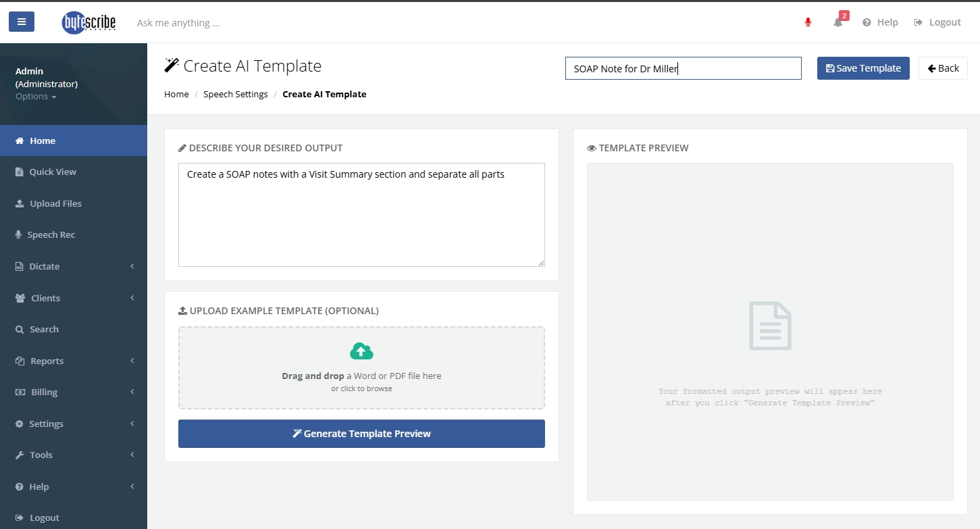This screenshot has height=529, width=980.
Task: Click the cloud upload icon
Action: coord(361,351)
